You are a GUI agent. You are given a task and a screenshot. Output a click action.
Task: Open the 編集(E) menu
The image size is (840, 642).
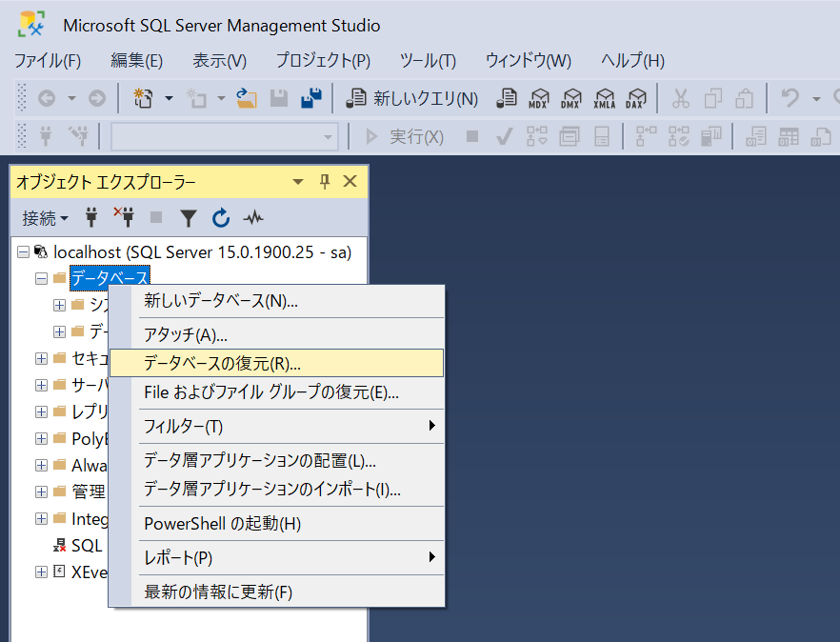click(x=136, y=61)
